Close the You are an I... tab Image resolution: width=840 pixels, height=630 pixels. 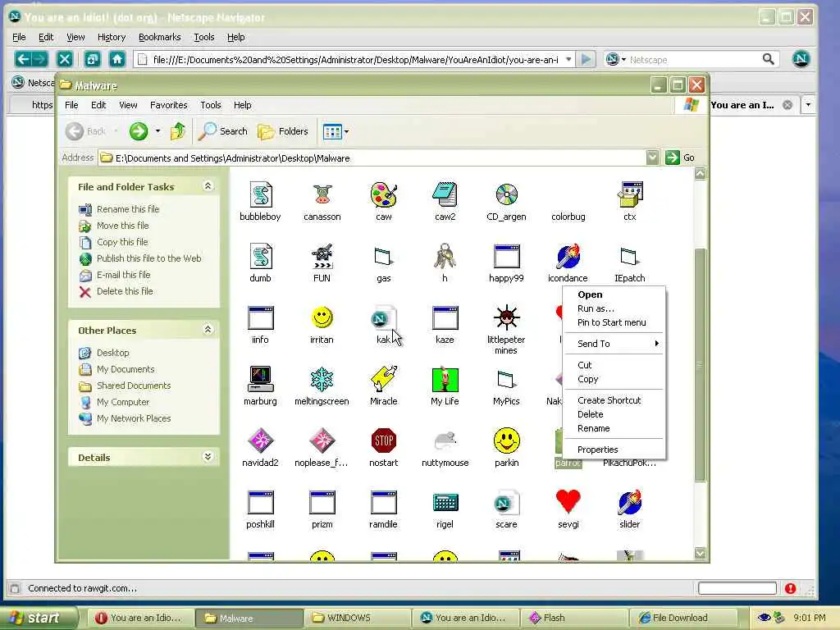(x=787, y=105)
